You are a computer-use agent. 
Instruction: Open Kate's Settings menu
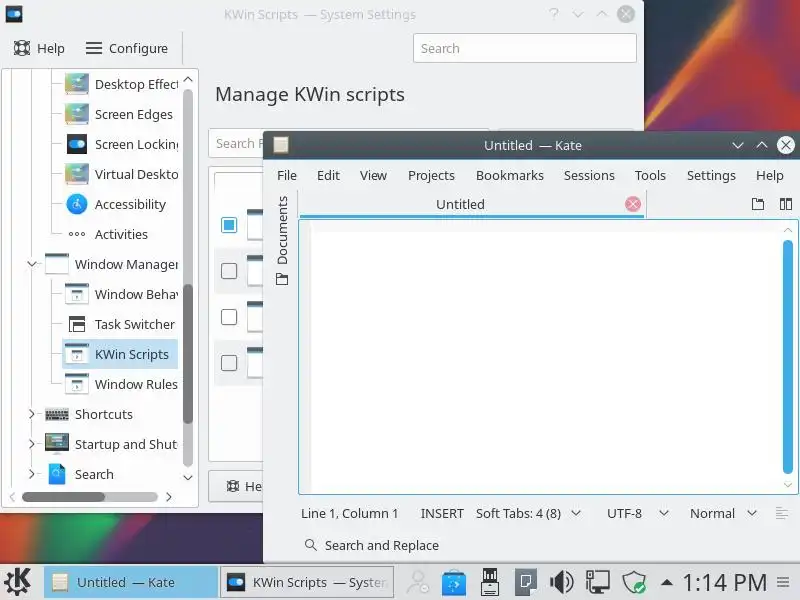pyautogui.click(x=711, y=176)
